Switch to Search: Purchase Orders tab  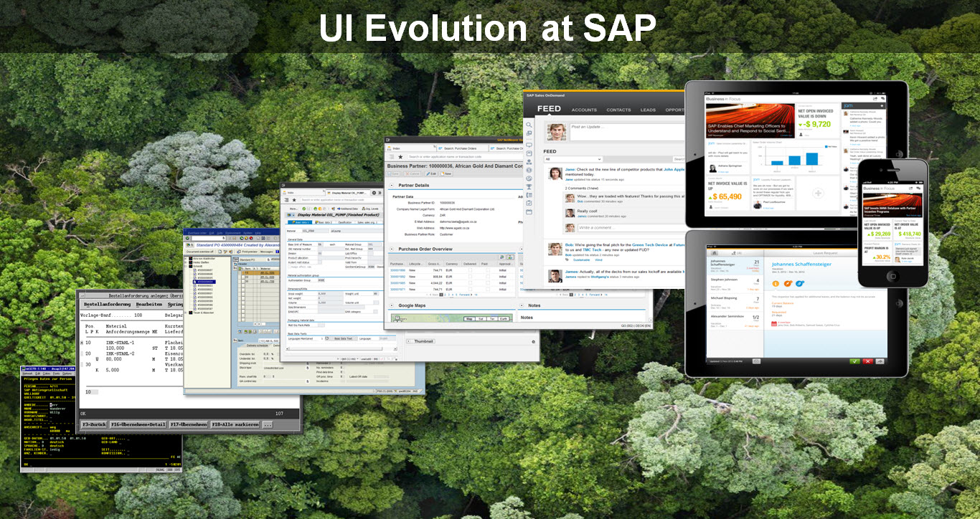(x=462, y=148)
